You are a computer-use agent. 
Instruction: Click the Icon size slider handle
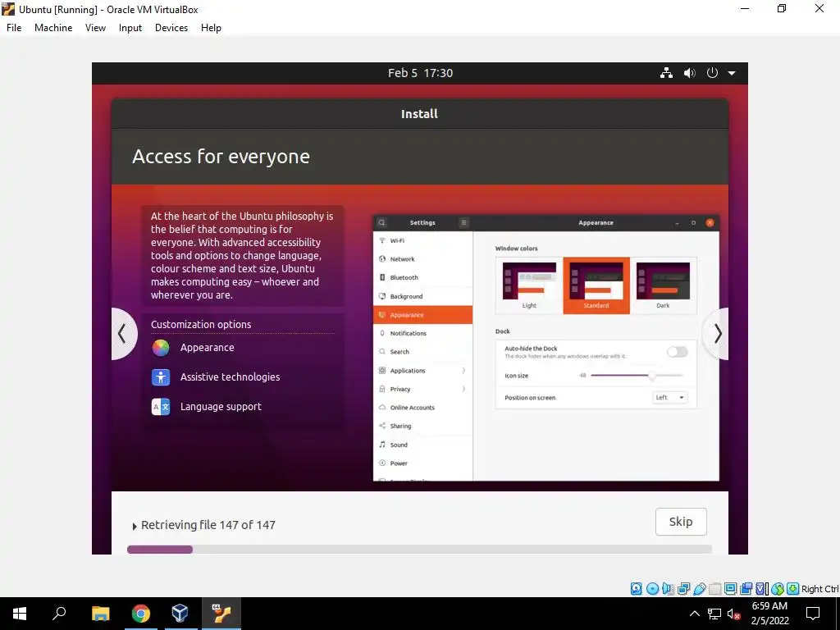point(651,376)
